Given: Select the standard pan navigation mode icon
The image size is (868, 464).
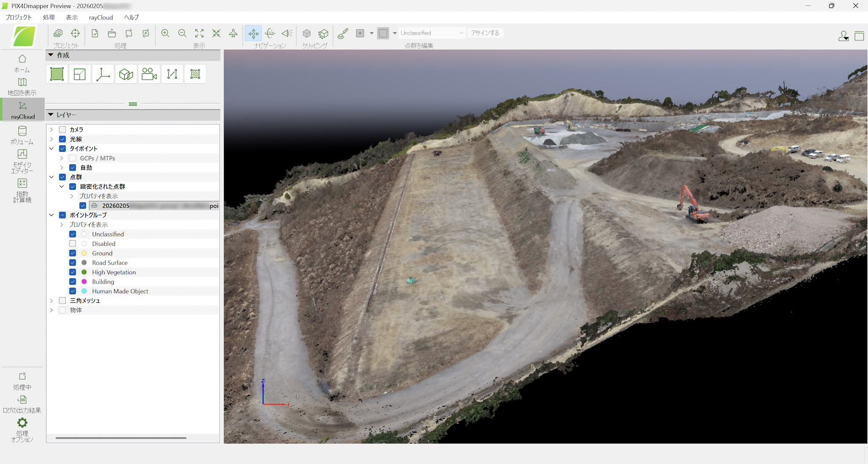Looking at the screenshot, I should coord(253,33).
